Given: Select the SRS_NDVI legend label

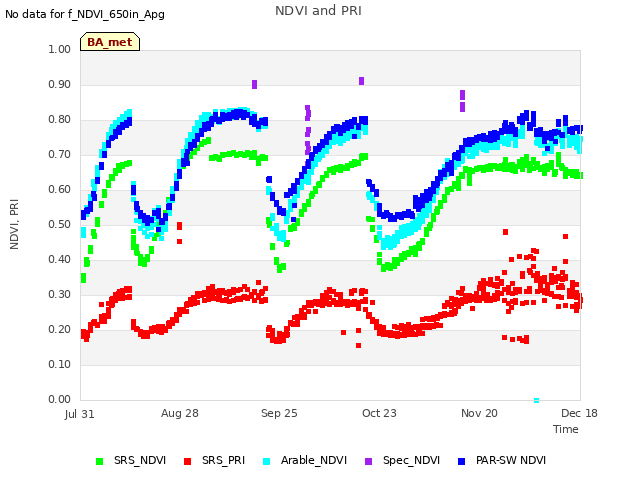Looking at the screenshot, I should (140, 460).
